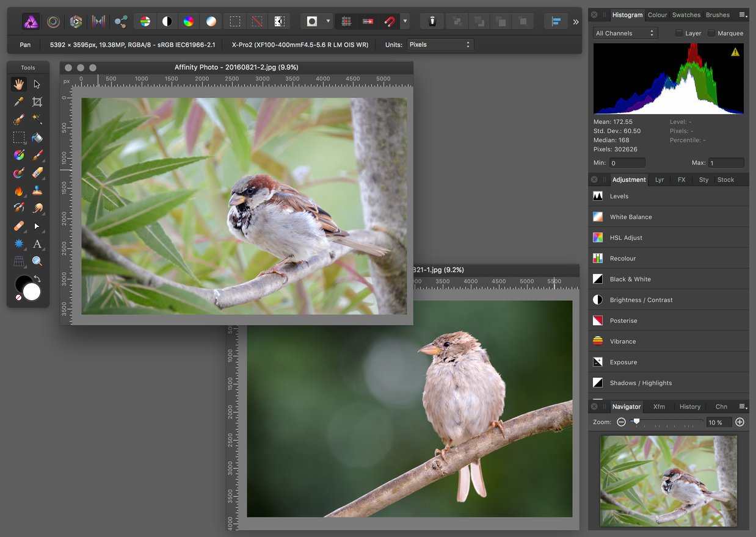
Task: Expand the Snapping options arrow
Action: pyautogui.click(x=405, y=21)
